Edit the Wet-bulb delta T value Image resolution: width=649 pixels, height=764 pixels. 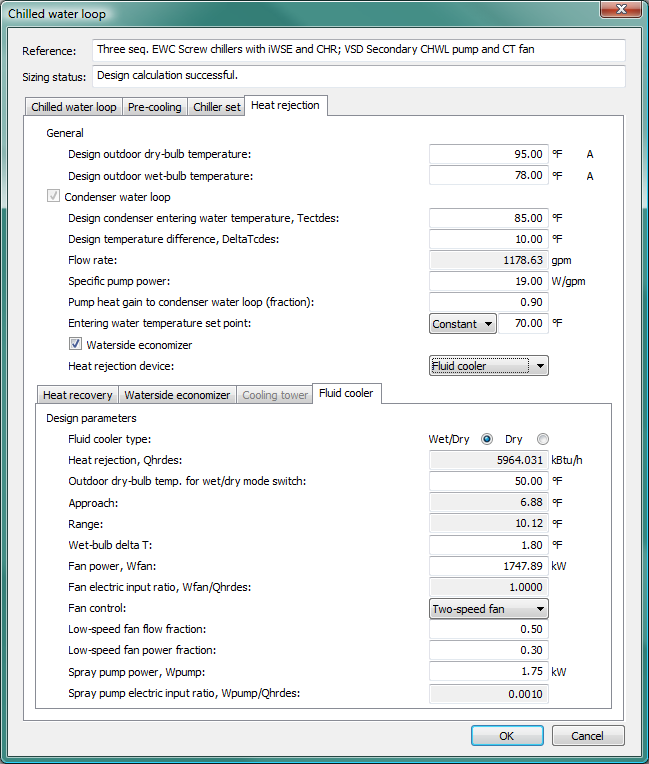click(488, 545)
